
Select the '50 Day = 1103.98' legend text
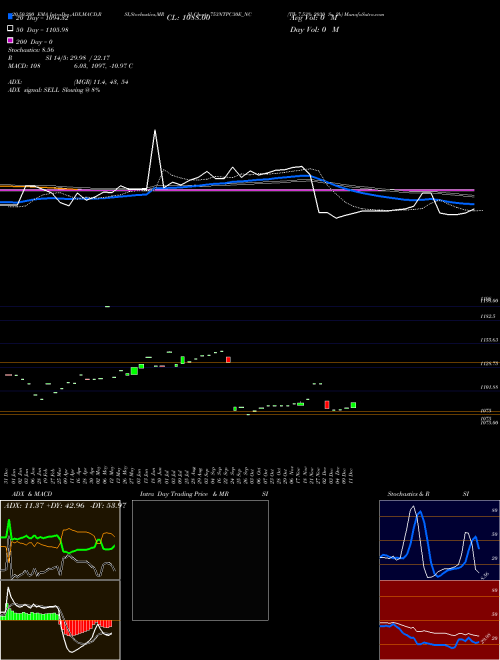point(42,29)
